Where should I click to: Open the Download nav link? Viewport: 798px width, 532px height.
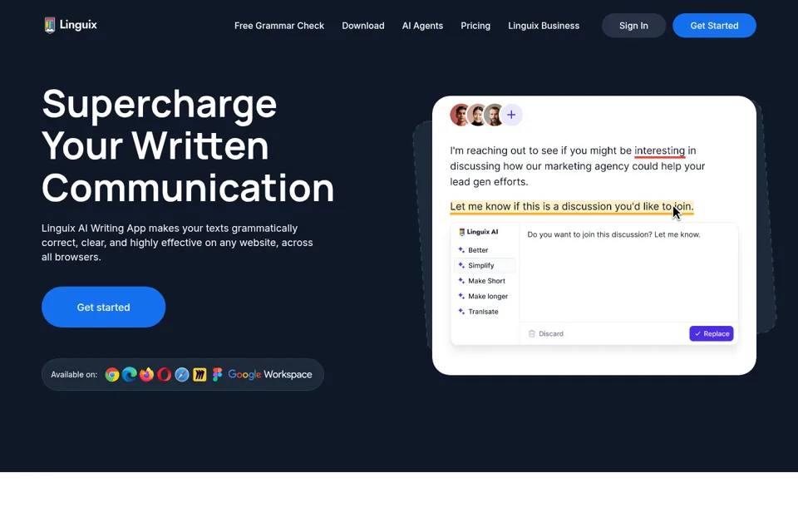click(x=363, y=26)
